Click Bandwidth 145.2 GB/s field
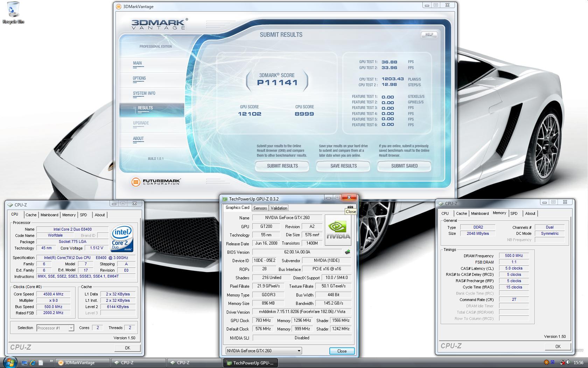This screenshot has height=368, width=588. click(x=333, y=303)
